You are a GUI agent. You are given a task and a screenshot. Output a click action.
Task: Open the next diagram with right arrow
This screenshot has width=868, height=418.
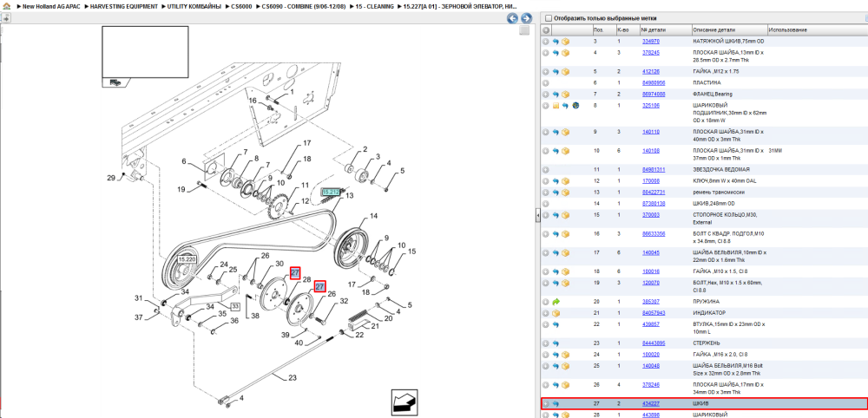coord(526,18)
